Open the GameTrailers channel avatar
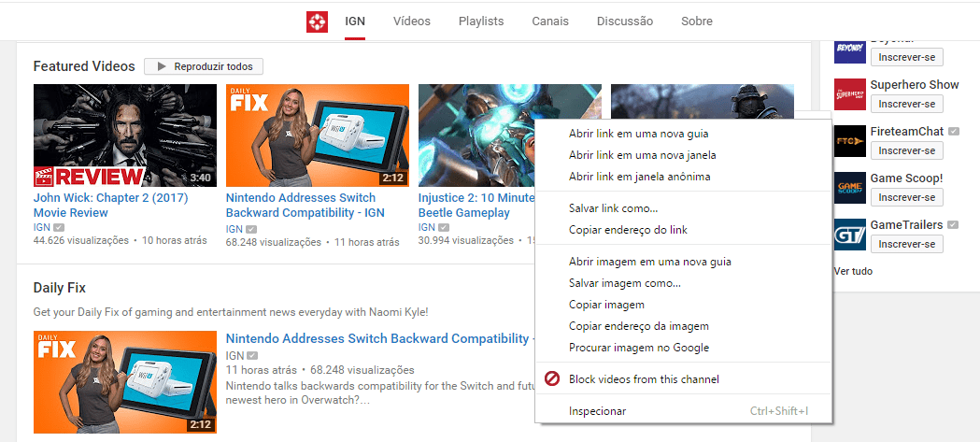The height and width of the screenshot is (442, 980). (x=850, y=235)
